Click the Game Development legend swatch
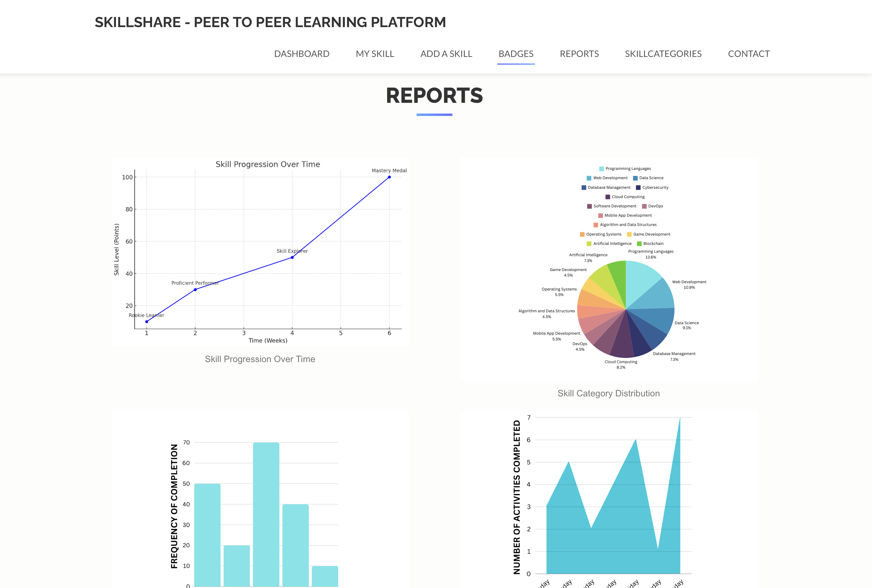 [x=629, y=234]
